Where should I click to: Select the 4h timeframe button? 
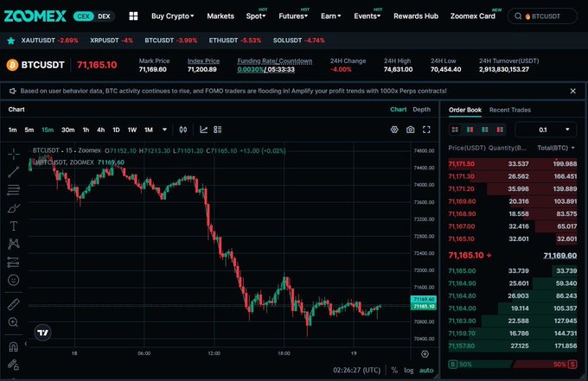pos(100,130)
